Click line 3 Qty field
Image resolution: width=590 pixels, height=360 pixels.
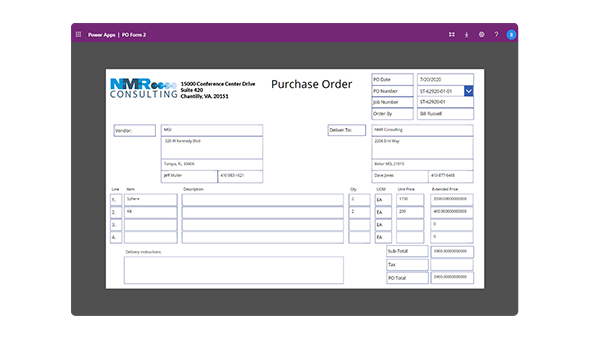click(x=359, y=225)
